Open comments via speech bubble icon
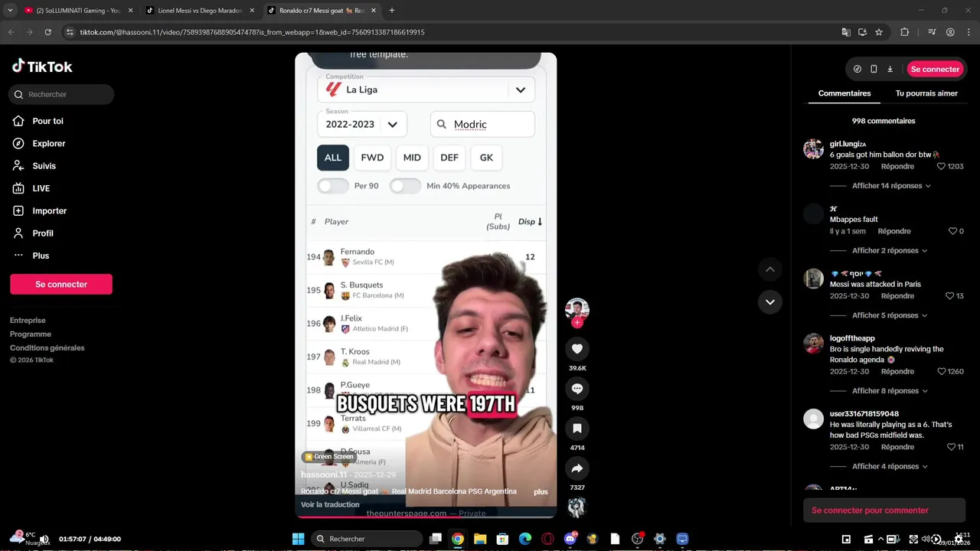 577,388
